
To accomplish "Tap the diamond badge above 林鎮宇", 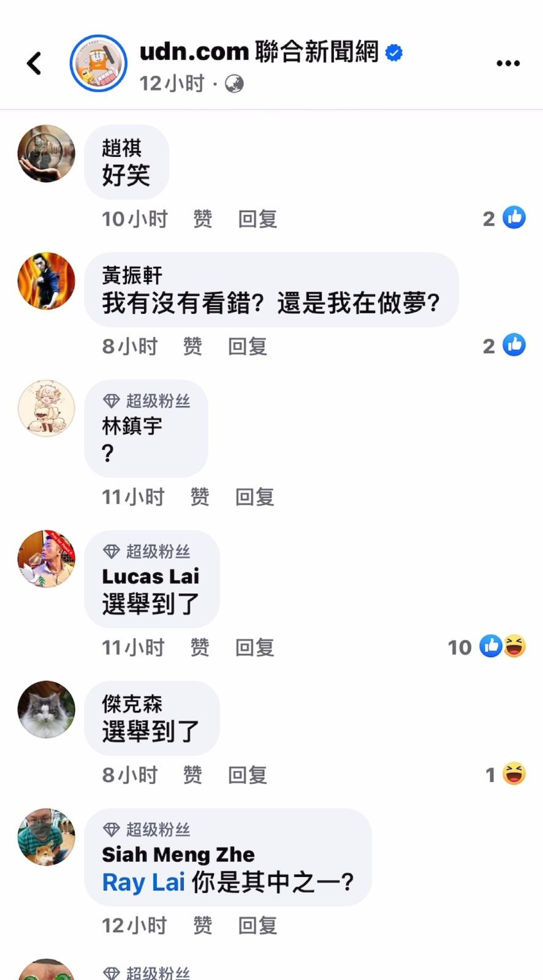I will (111, 401).
